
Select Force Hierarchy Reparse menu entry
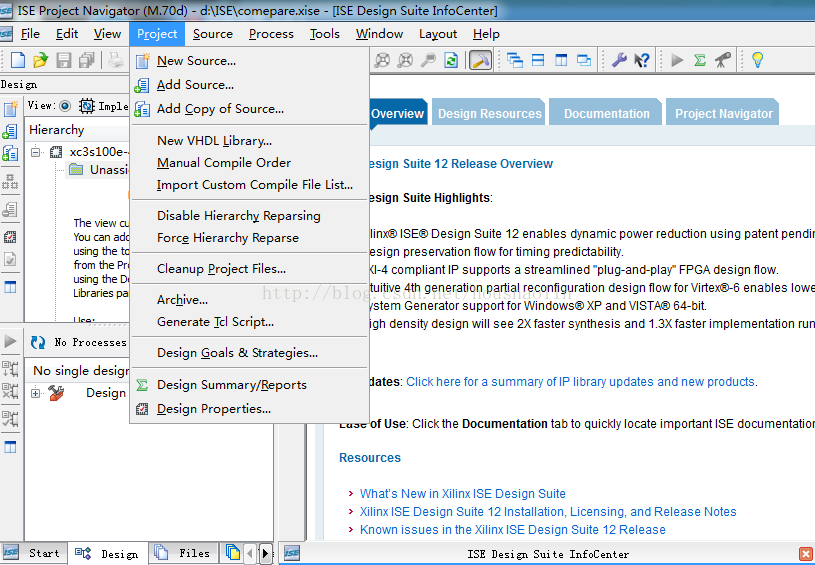tap(249, 238)
